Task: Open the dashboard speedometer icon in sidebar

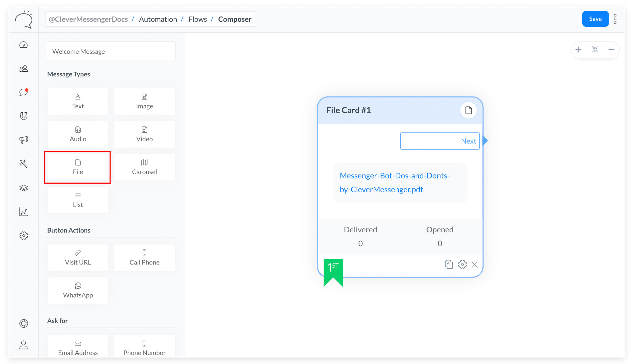Action: 23,45
